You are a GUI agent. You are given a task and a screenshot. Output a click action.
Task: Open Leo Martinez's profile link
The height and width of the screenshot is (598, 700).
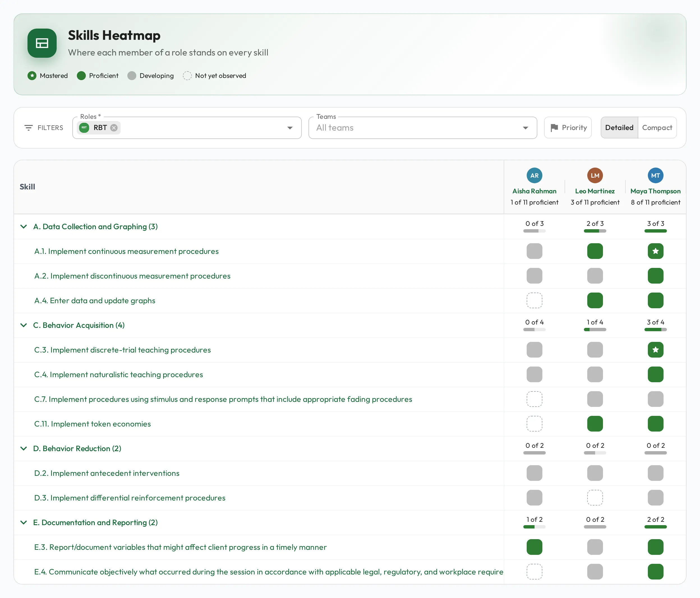[x=595, y=191]
